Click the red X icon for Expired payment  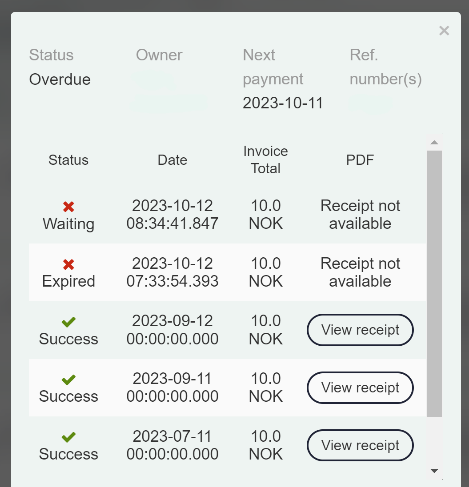[x=68, y=265]
